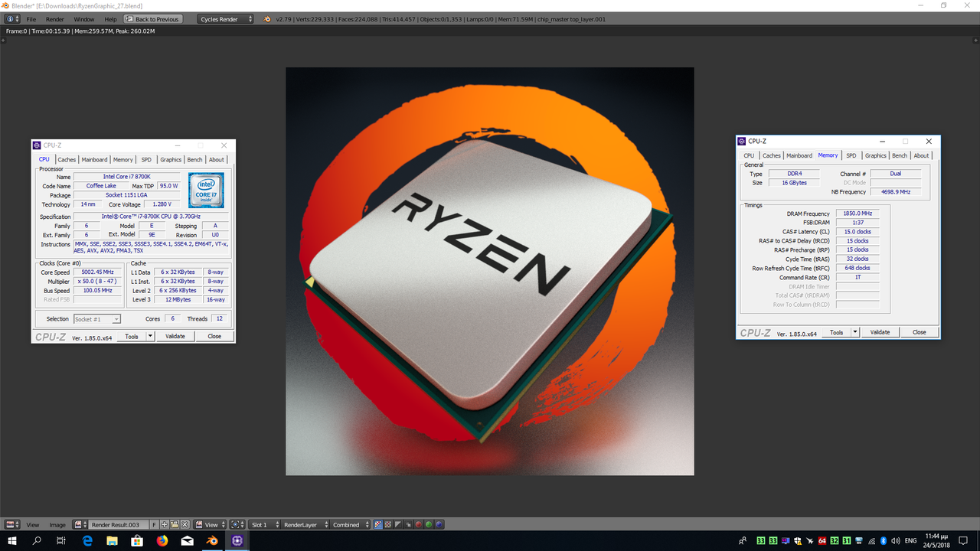Screen dimensions: 980x551
Task: Open Blender Render menu
Action: [x=55, y=19]
